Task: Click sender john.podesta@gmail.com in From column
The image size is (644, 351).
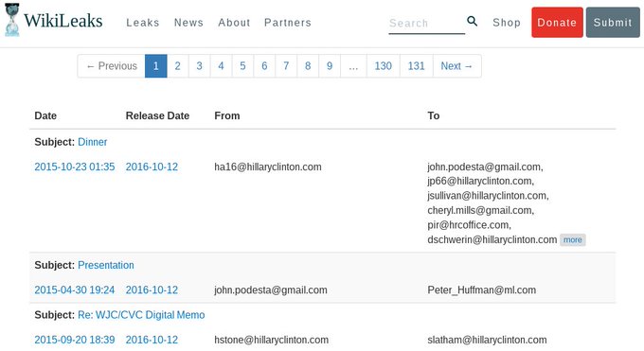Action: 271,290
